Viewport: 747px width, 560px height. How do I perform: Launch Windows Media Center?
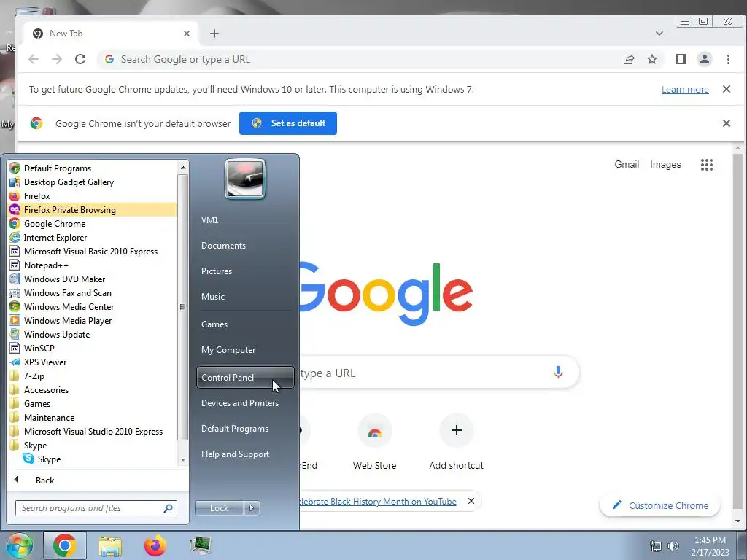tap(92, 307)
